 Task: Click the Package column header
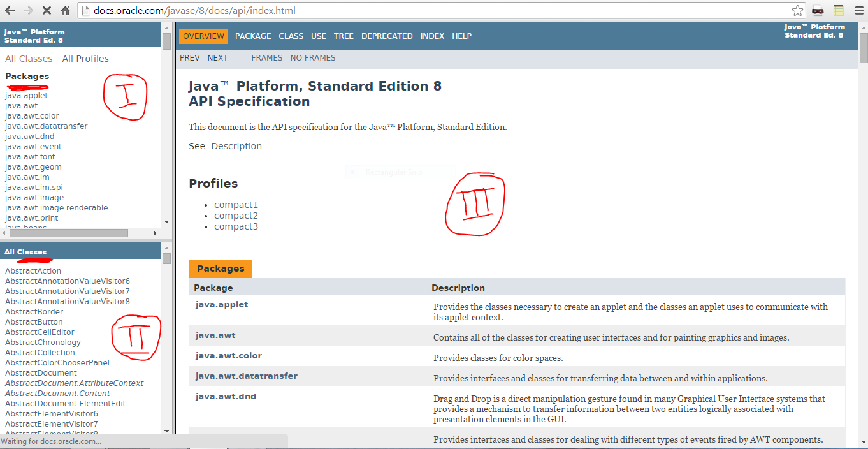tap(213, 288)
